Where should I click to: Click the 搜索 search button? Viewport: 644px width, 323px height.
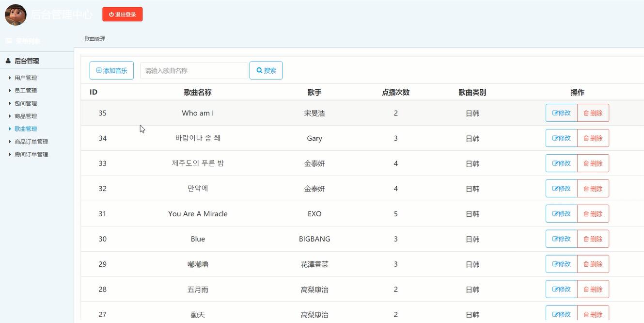(266, 70)
